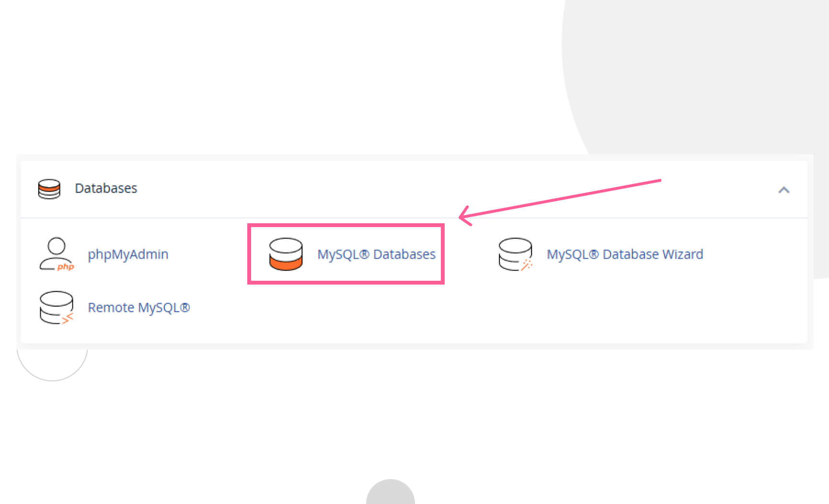
Task: Open the phpMyAdmin icon
Action: coord(57,254)
